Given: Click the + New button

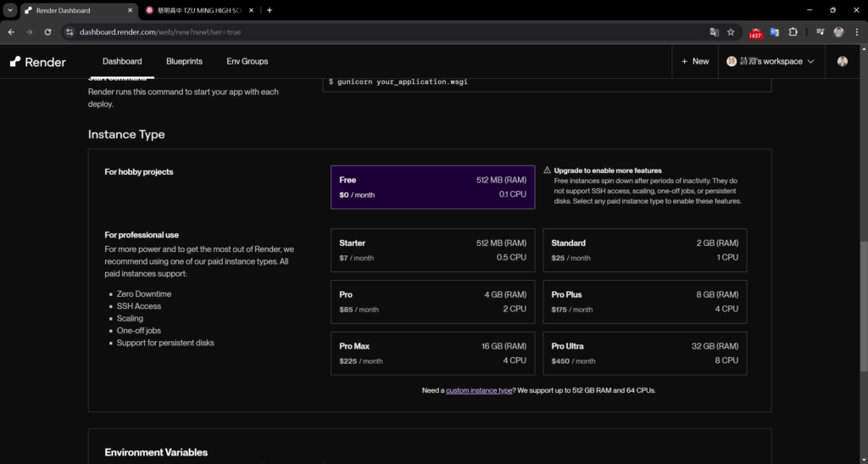Looking at the screenshot, I should 695,61.
